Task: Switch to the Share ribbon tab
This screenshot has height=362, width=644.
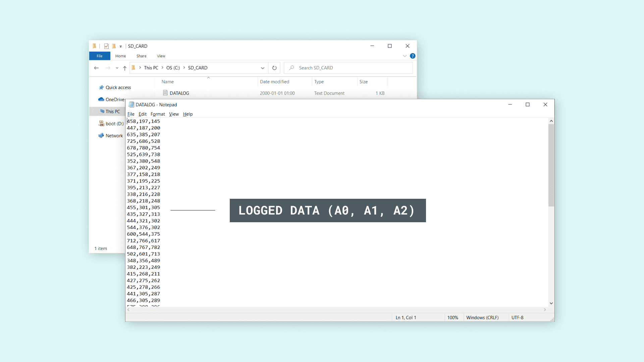Action: tap(141, 56)
